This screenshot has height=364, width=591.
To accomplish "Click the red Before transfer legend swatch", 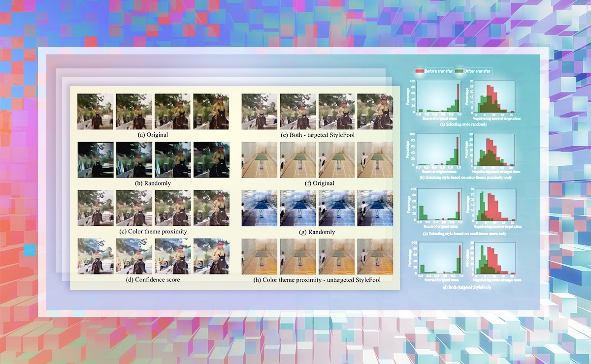I will point(419,71).
